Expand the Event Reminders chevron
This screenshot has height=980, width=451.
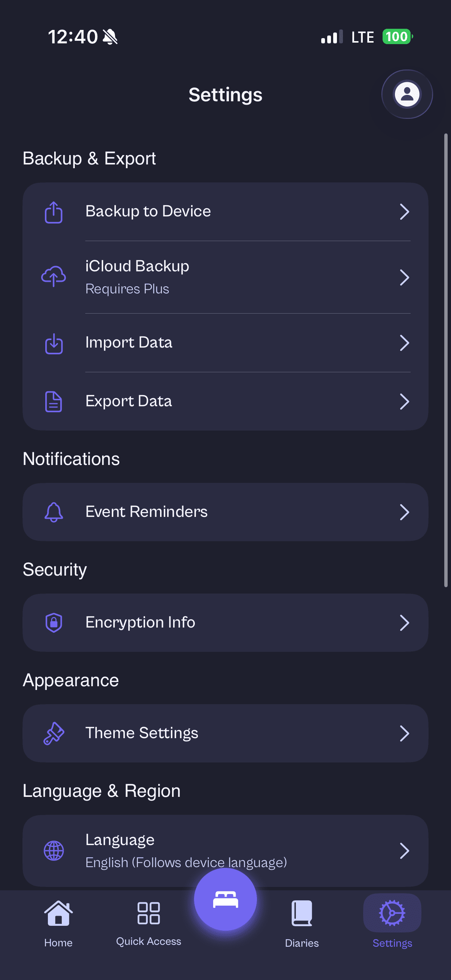pos(404,512)
